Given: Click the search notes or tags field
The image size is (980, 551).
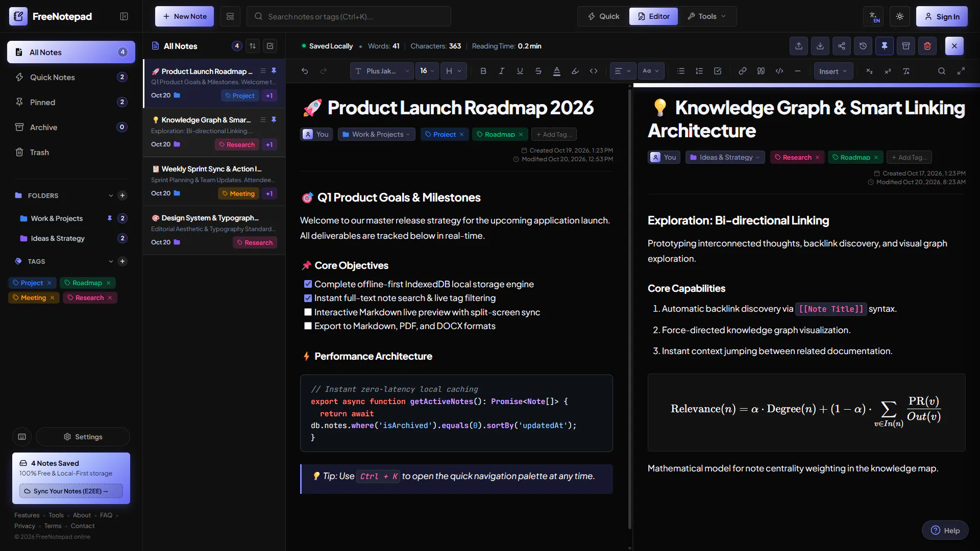Looking at the screenshot, I should tap(349, 16).
